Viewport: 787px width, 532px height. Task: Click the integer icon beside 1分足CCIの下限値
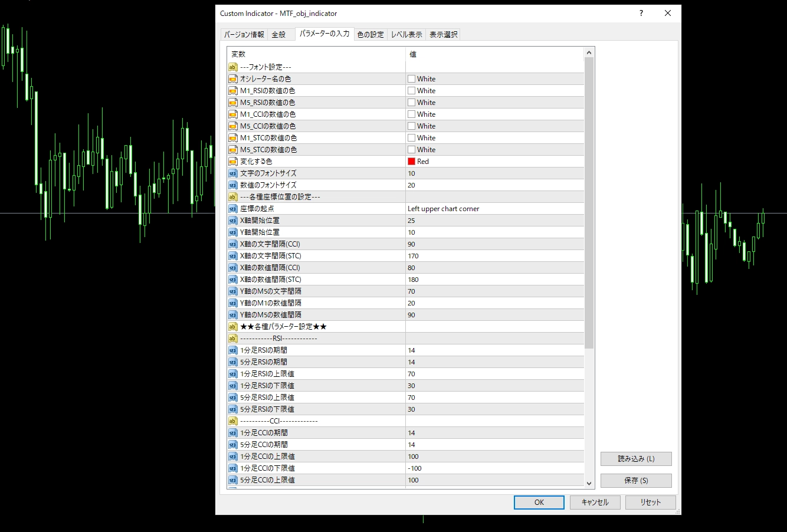233,468
